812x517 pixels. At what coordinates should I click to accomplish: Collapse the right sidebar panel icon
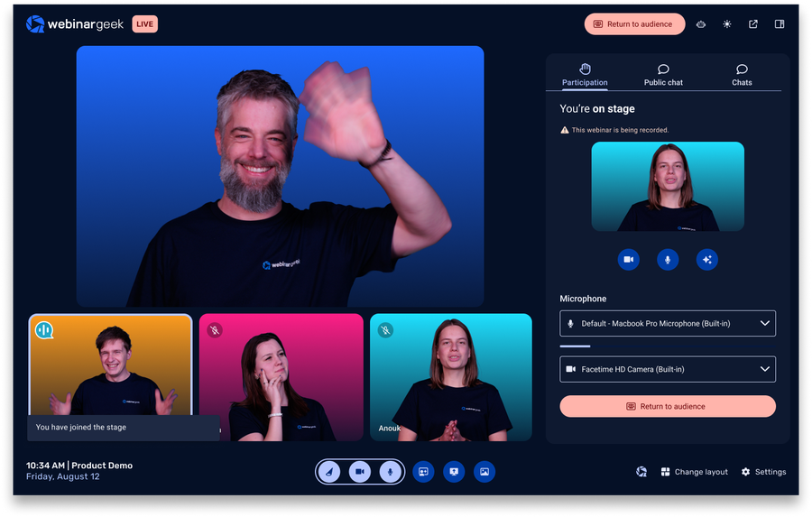click(x=780, y=24)
